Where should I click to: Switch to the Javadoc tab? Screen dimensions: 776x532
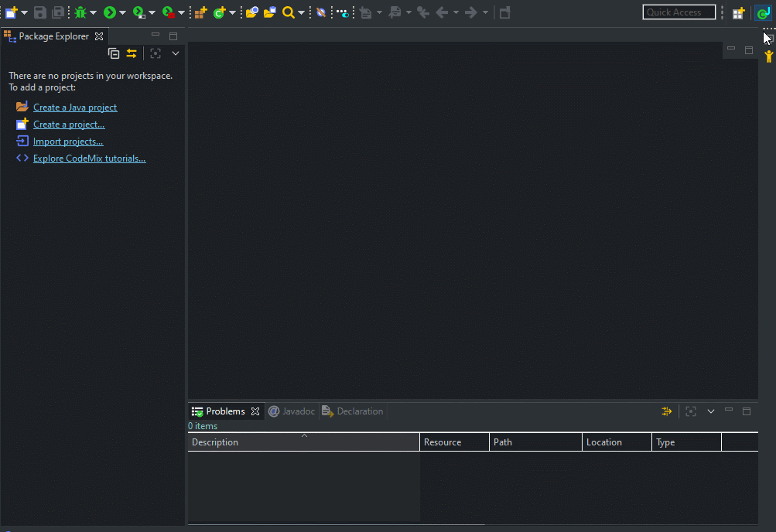click(x=292, y=411)
